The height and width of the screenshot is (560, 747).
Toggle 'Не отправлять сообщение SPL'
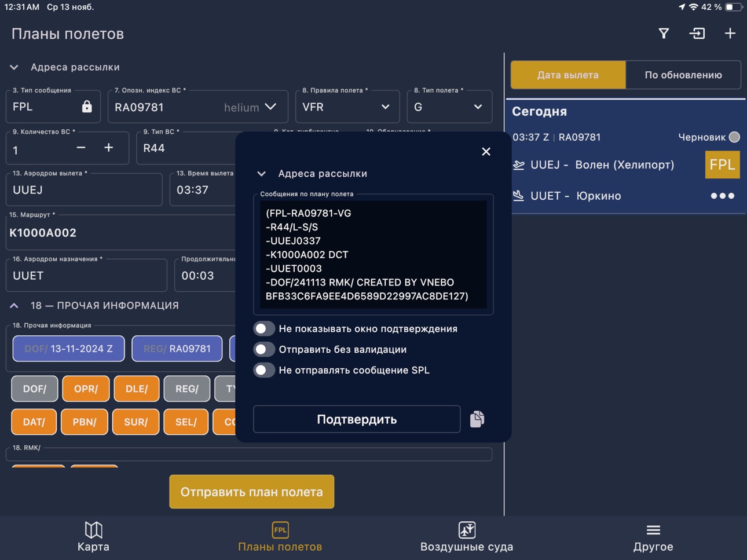(263, 370)
